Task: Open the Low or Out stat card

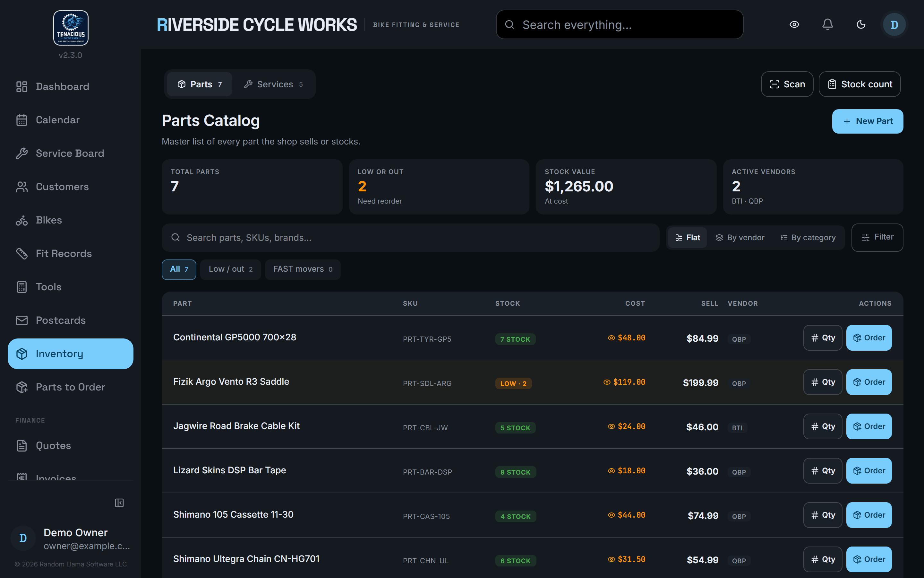Action: (x=439, y=187)
